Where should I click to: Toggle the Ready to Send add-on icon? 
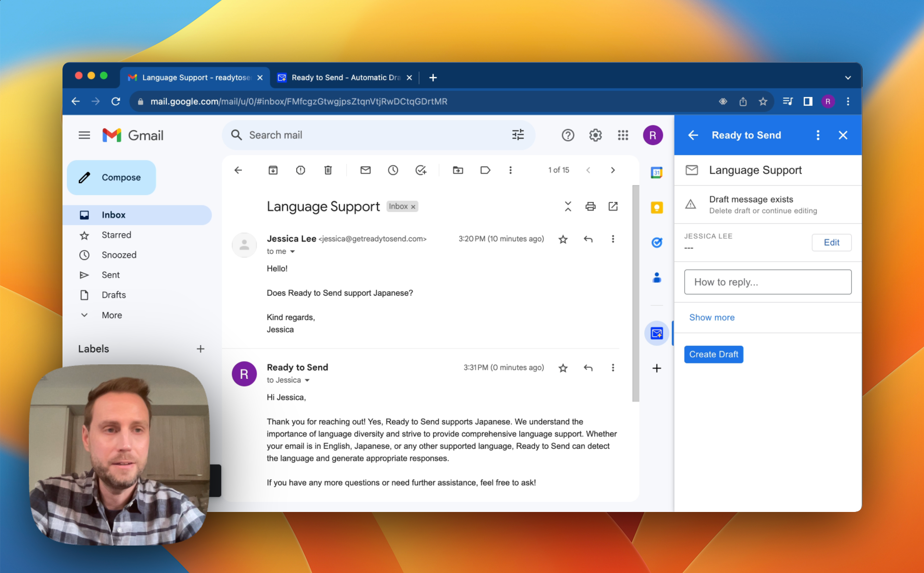(x=657, y=333)
